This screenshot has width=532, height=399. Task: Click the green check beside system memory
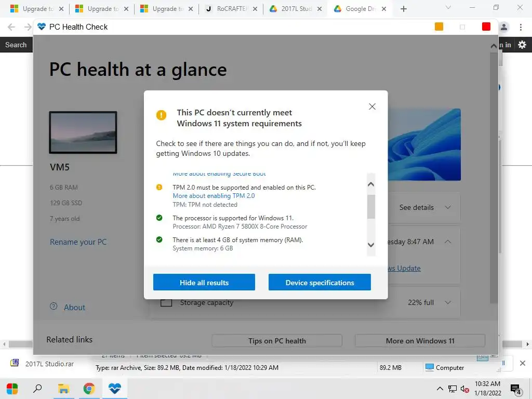pos(159,240)
